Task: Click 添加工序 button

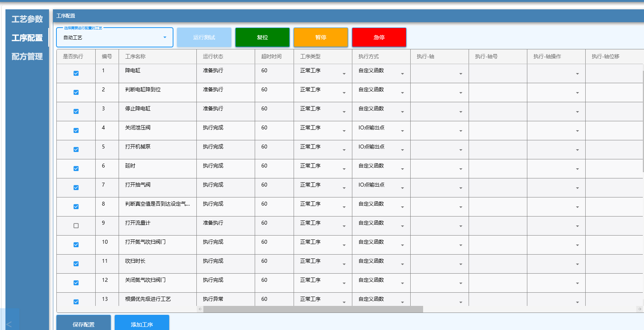Action: coord(142,323)
